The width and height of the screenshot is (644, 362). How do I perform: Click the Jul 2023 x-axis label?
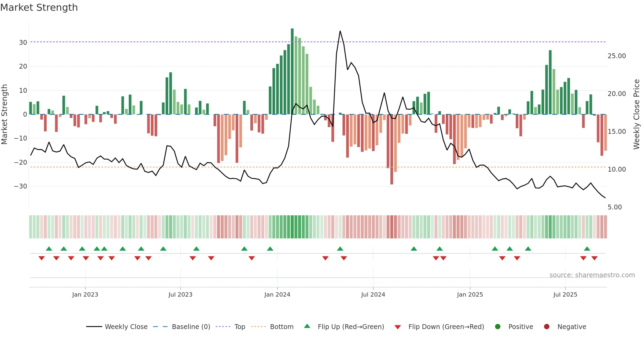180,294
